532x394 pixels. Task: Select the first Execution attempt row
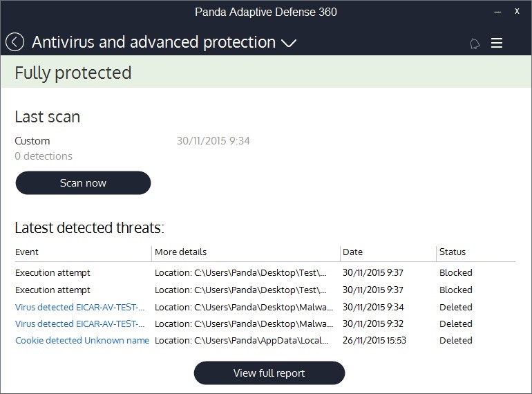265,272
